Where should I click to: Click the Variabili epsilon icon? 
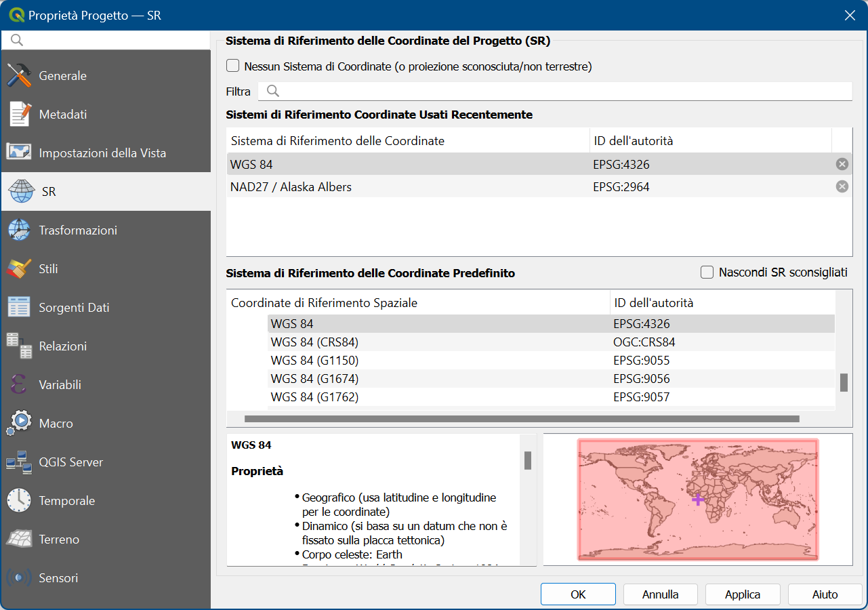pyautogui.click(x=19, y=385)
